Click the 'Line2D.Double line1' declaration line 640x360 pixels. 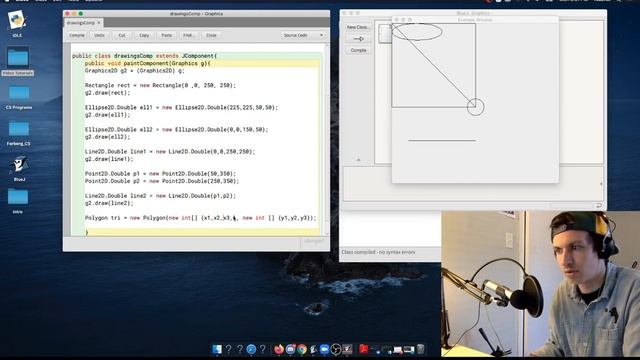click(170, 151)
